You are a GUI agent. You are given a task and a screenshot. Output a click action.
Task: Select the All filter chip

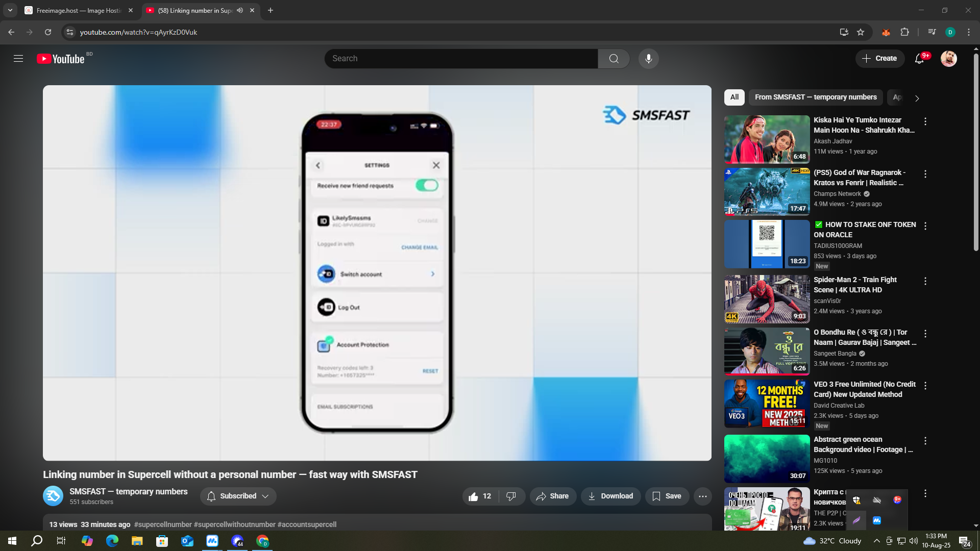734,97
